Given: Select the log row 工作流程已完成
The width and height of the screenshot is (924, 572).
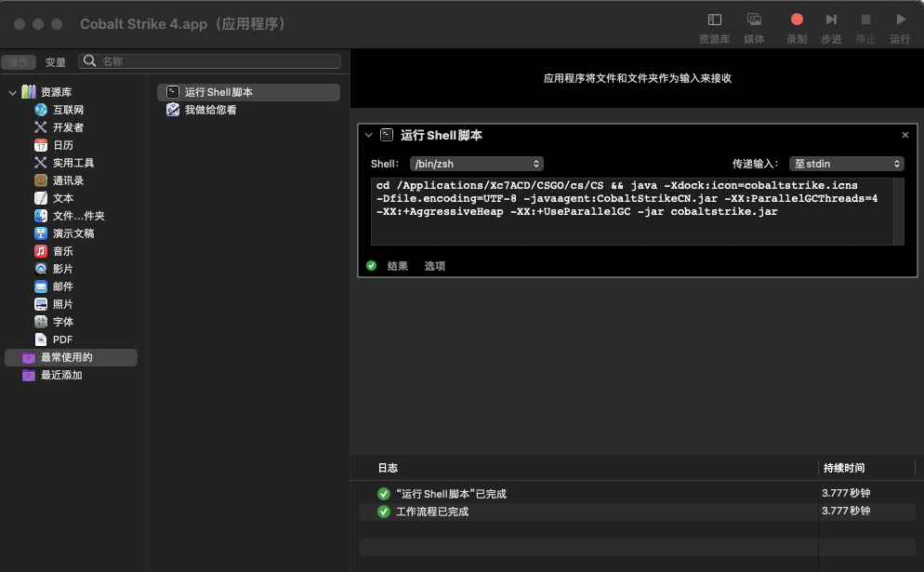Looking at the screenshot, I should (x=638, y=512).
